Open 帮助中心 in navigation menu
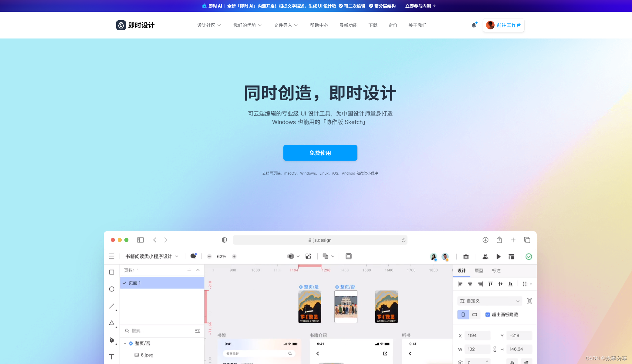This screenshot has width=632, height=364. (319, 25)
